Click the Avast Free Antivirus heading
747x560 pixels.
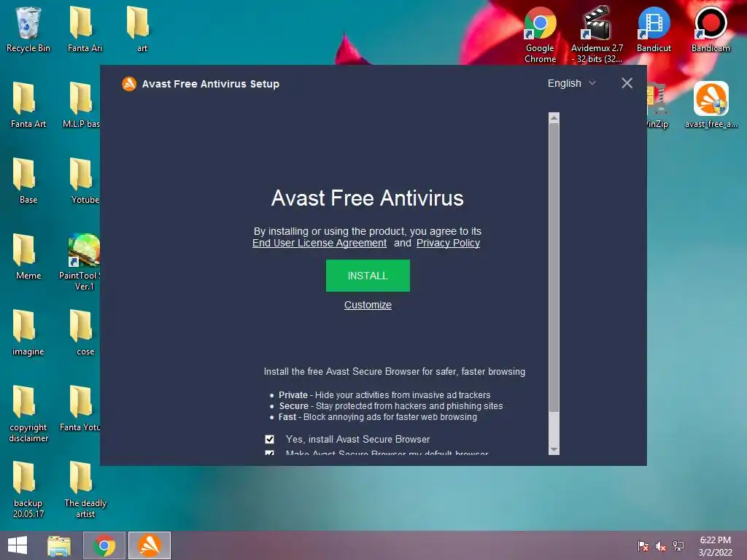368,198
